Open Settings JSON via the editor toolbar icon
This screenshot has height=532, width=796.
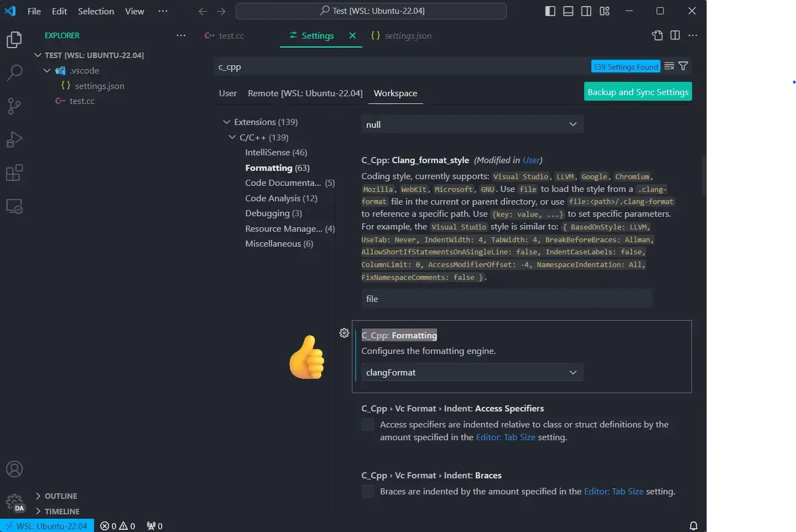click(x=657, y=35)
